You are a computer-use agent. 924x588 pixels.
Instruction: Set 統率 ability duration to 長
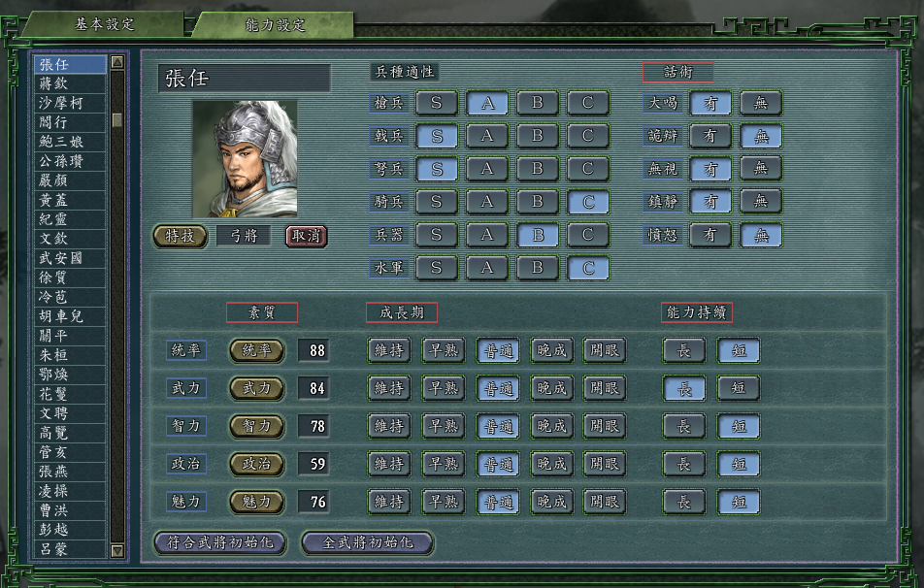click(684, 350)
